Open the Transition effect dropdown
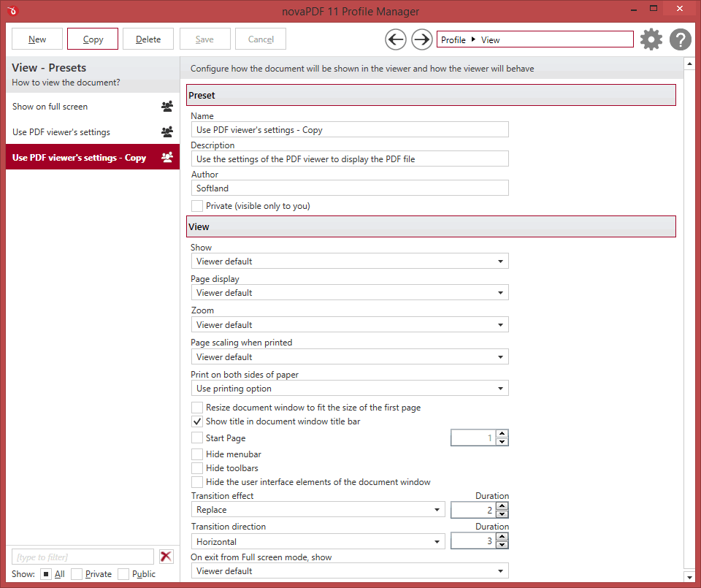Viewport: 701px width, 588px height. [318, 510]
